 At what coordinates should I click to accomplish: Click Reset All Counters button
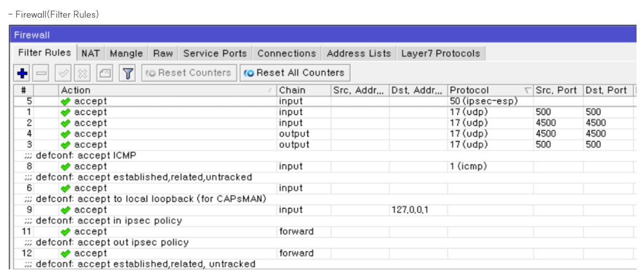pyautogui.click(x=295, y=73)
